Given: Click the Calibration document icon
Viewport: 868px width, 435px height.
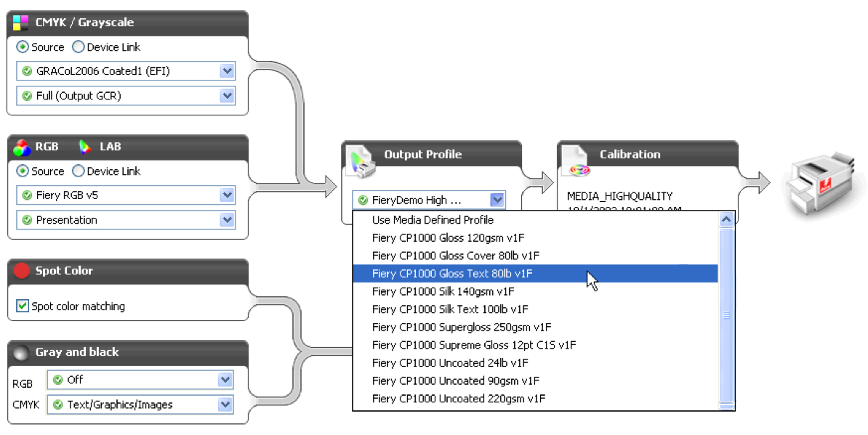Looking at the screenshot, I should [x=576, y=161].
